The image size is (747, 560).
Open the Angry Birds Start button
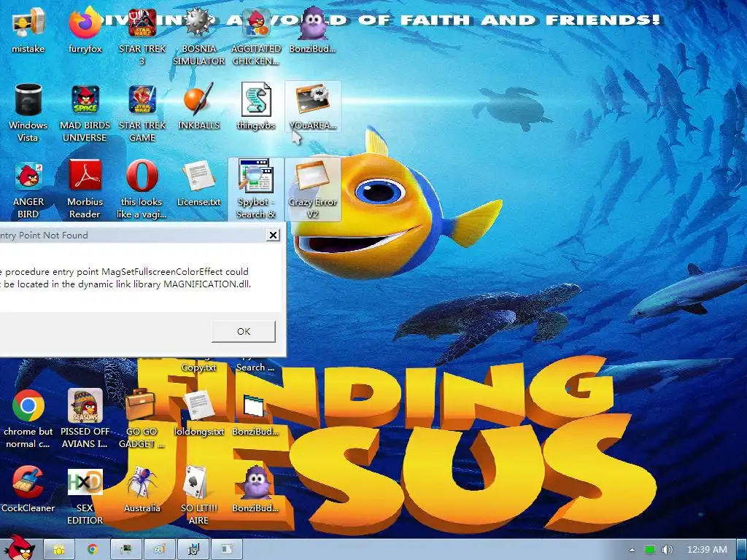(x=18, y=548)
